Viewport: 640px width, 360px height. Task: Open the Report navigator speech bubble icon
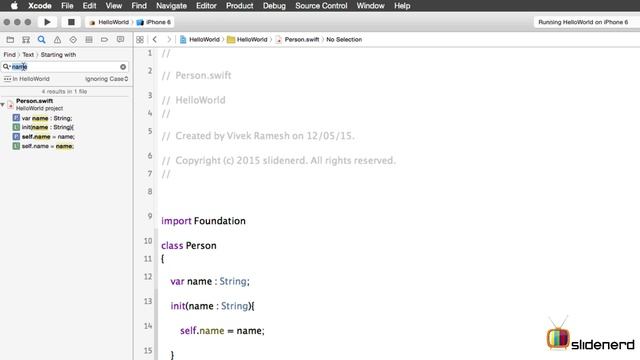pos(120,40)
